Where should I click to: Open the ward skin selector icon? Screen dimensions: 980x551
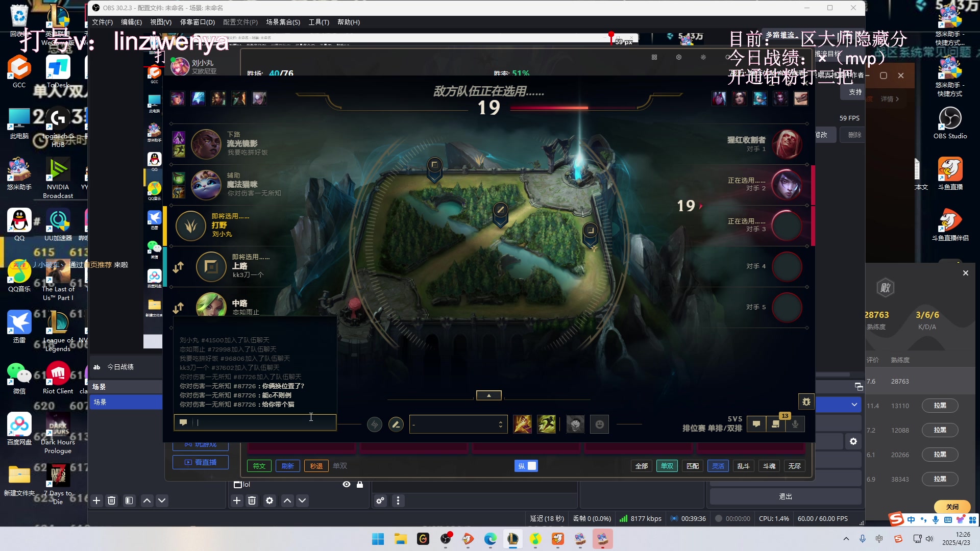[x=575, y=424]
